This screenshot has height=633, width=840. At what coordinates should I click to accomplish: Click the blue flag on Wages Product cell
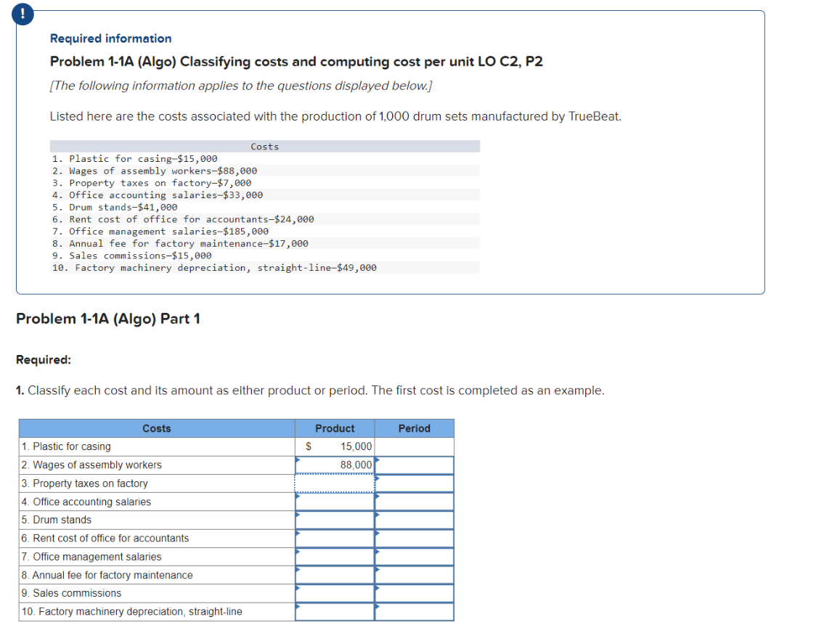[299, 460]
